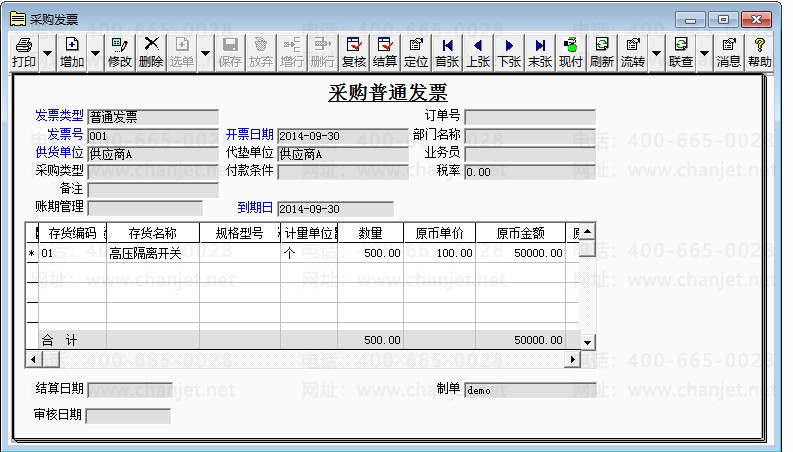Click the 定位 locate button
The image size is (793, 452).
[x=416, y=53]
